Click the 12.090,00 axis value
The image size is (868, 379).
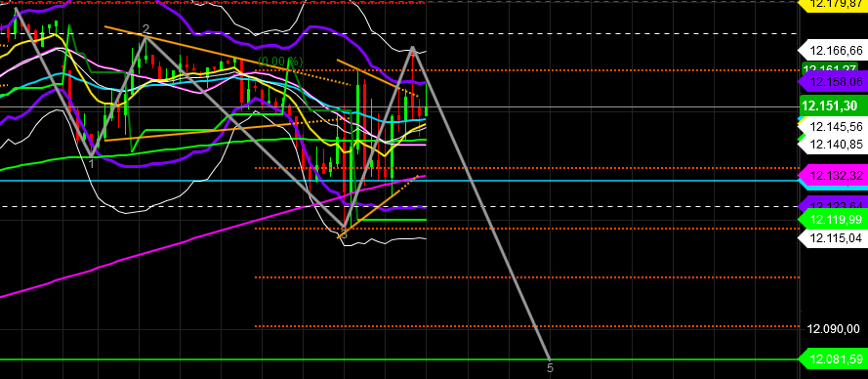833,329
